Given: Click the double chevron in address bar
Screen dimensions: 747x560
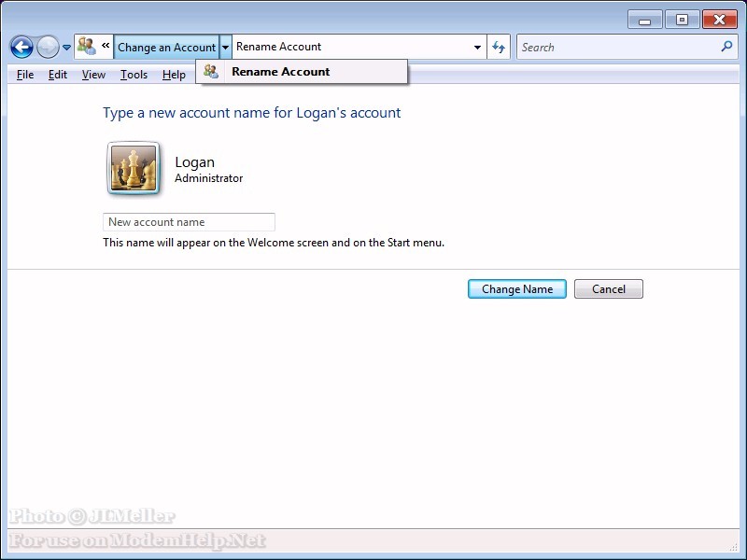Looking at the screenshot, I should click(106, 46).
